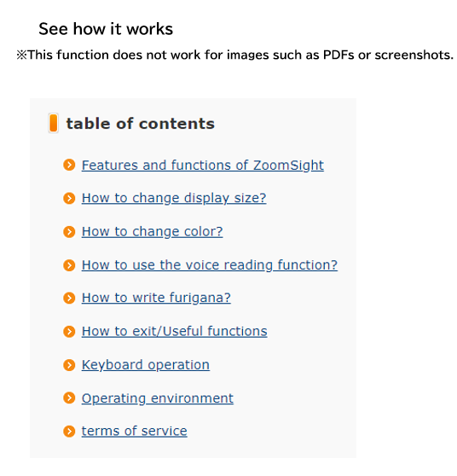
Task: Click the orange arrow icon beside Features and functions
Action: (x=69, y=165)
